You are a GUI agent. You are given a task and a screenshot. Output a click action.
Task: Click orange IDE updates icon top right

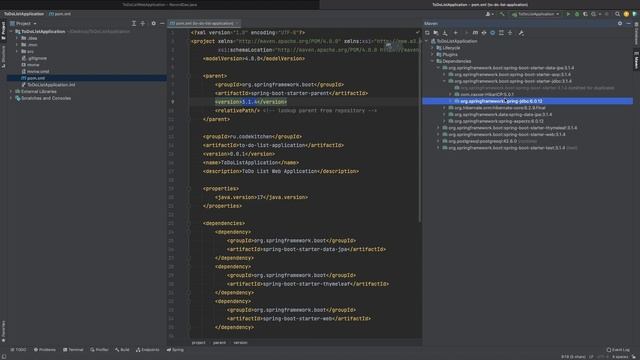point(626,14)
